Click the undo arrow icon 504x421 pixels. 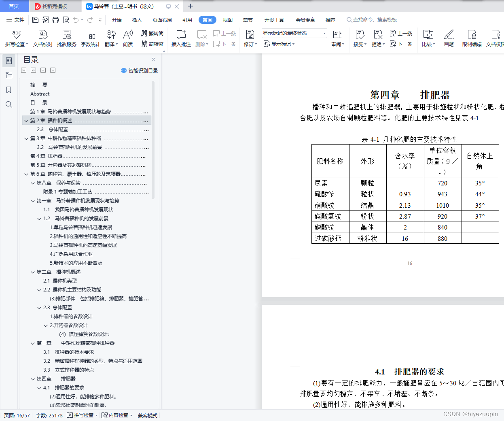pos(76,20)
